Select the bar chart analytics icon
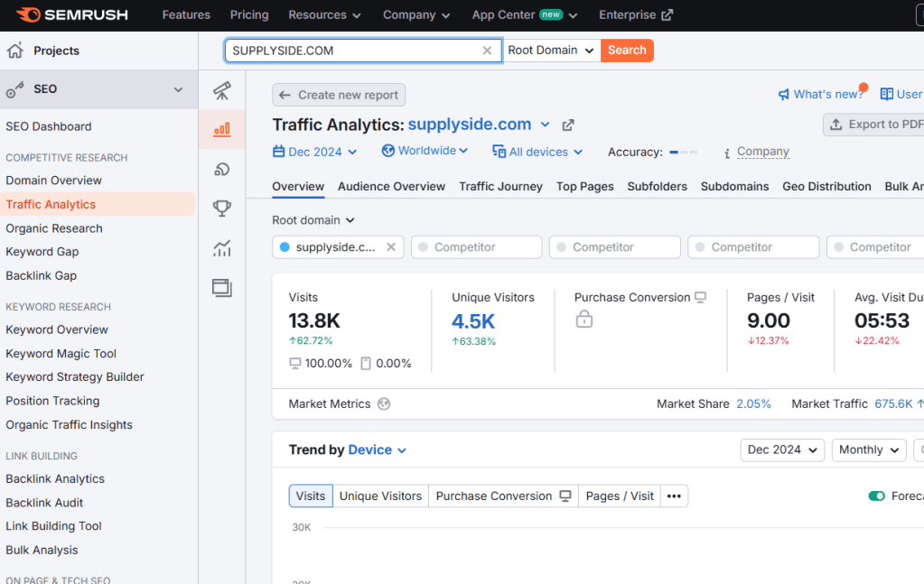Viewport: 924px width, 584px height. tap(221, 129)
